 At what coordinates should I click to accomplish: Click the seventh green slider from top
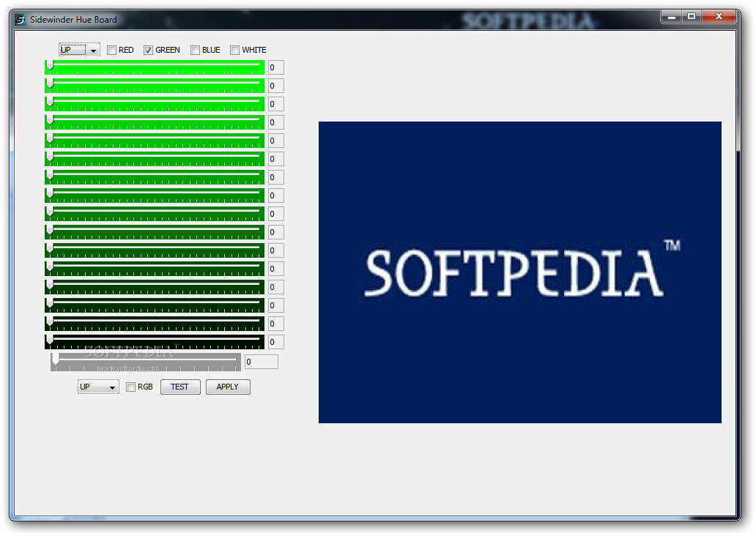[155, 177]
